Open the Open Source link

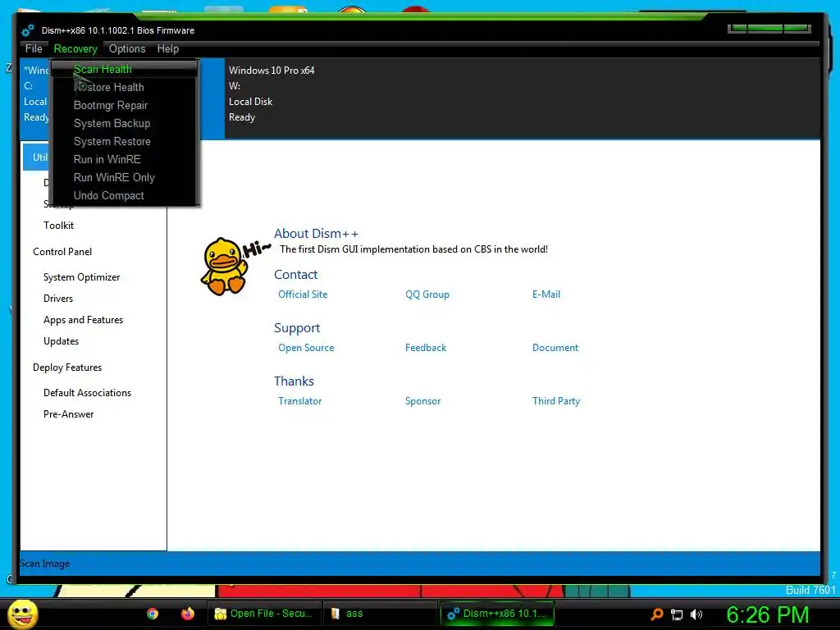(306, 348)
